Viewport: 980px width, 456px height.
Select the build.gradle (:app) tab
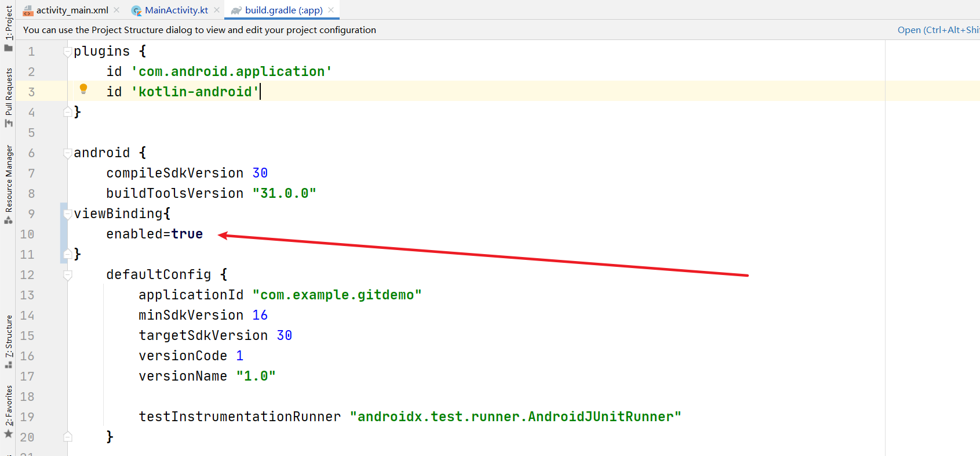point(277,10)
